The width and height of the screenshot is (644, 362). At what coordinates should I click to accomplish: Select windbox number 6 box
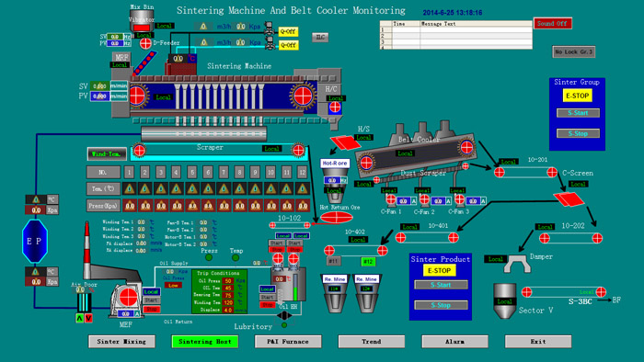(x=208, y=172)
